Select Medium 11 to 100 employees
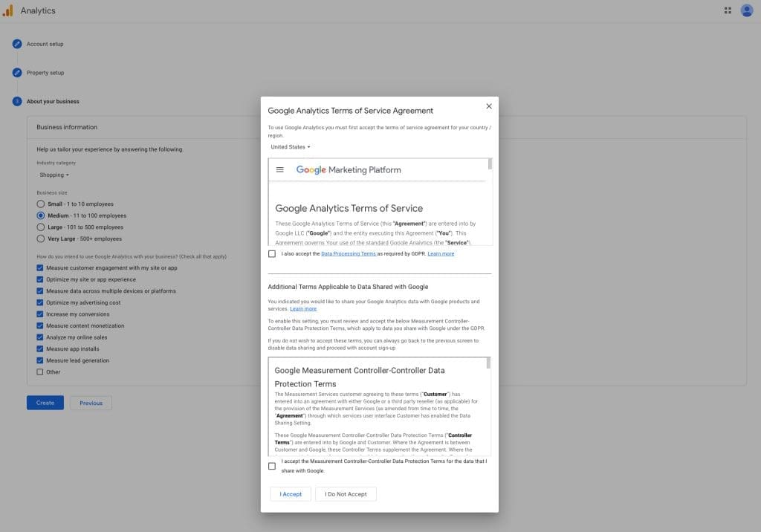Image resolution: width=761 pixels, height=532 pixels. (x=41, y=215)
